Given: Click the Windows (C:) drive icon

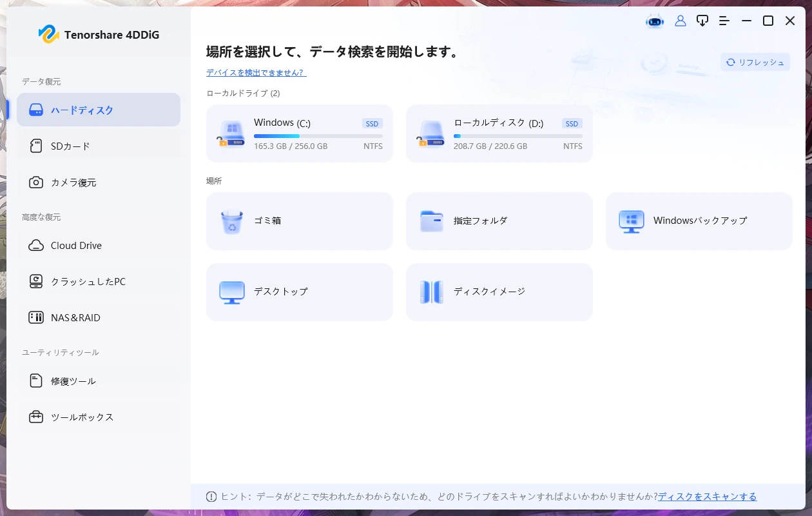Looking at the screenshot, I should pyautogui.click(x=231, y=134).
